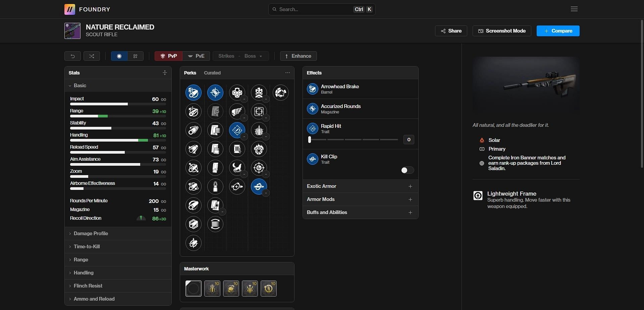Click the Nature Reclaimed weapon thumbnail

point(72,31)
